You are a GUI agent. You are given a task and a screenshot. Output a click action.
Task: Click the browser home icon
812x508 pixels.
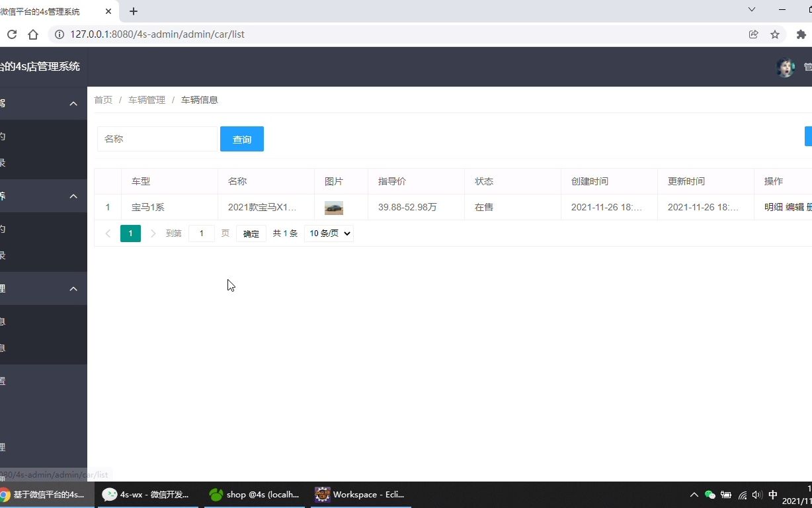pyautogui.click(x=33, y=34)
